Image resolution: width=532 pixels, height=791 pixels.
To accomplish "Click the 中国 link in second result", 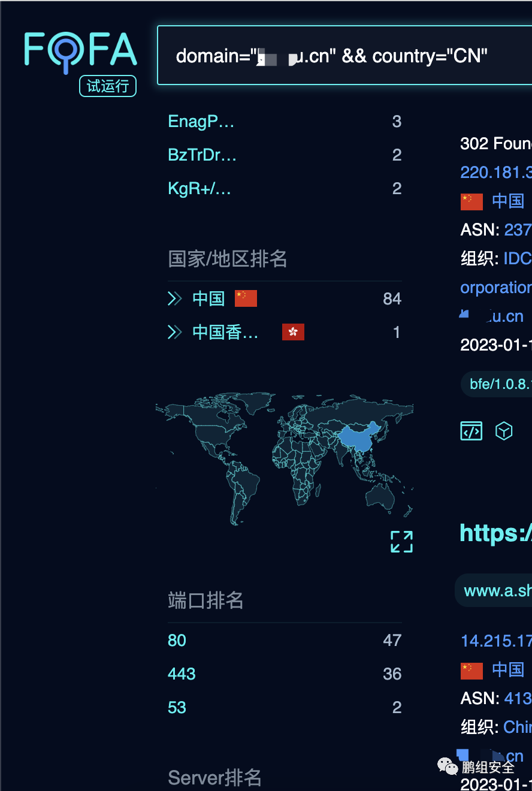I will 508,669.
